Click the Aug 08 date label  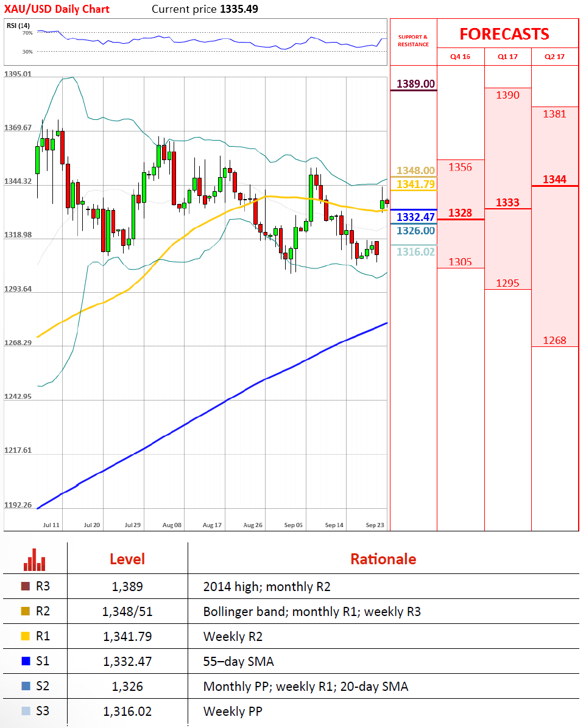tap(172, 525)
